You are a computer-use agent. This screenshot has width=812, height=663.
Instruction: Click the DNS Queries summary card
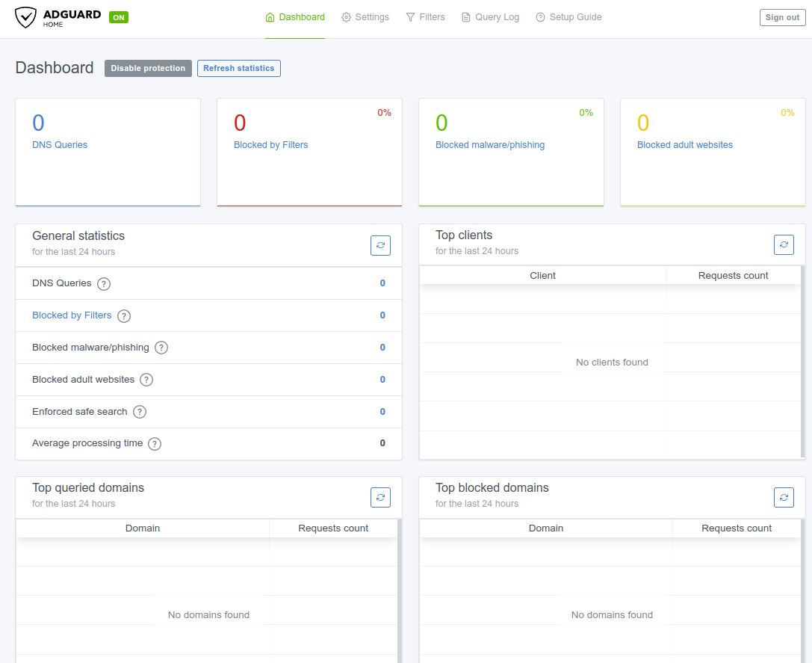coord(108,152)
